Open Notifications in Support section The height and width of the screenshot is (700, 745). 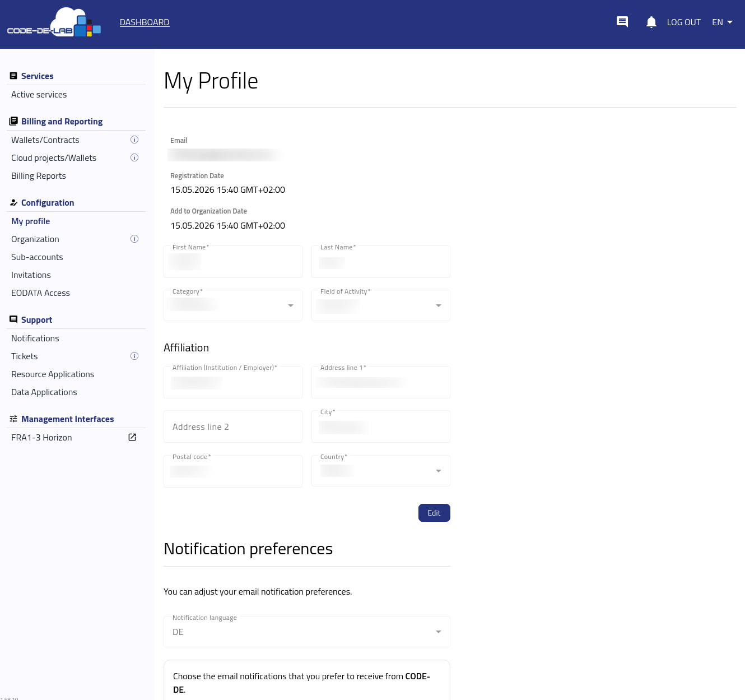[35, 339]
